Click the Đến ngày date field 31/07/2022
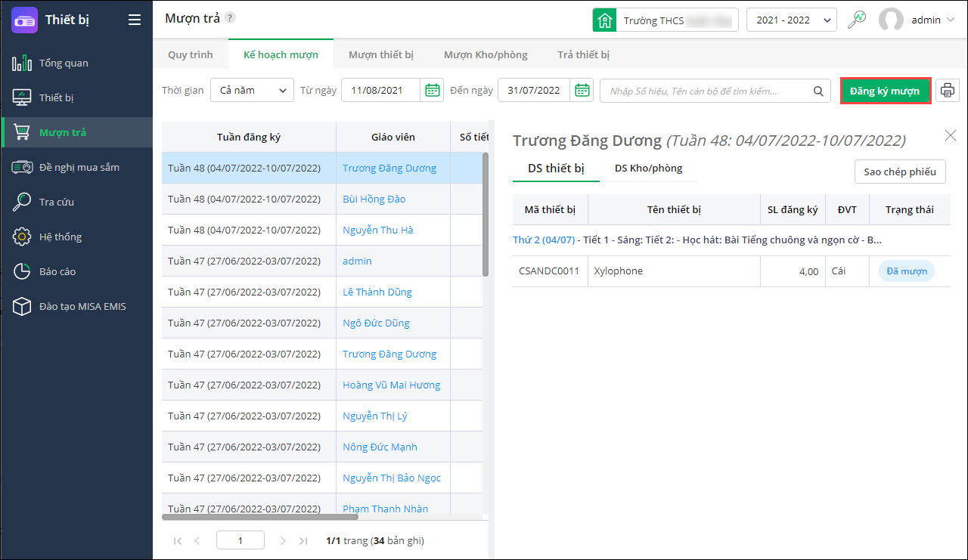Screen dimensions: 968x560 pos(534,91)
